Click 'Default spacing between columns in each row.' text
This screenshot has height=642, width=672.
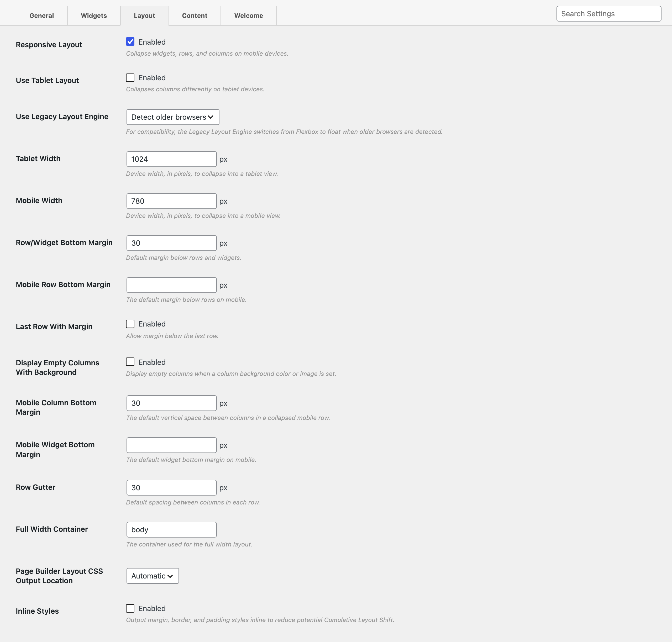[193, 502]
